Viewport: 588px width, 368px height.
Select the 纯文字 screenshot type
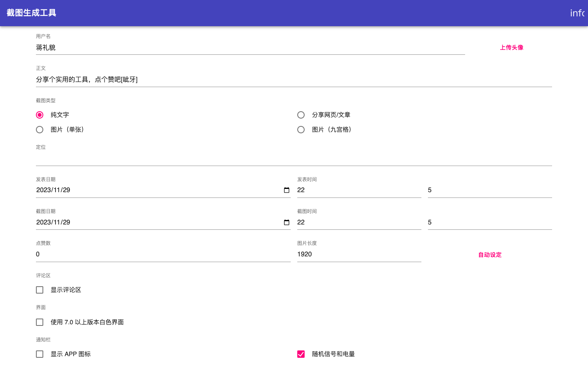coord(40,115)
